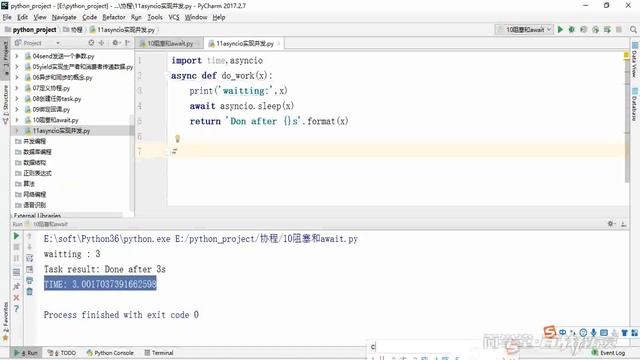Select 并发编程 folder in project tree

point(31,141)
